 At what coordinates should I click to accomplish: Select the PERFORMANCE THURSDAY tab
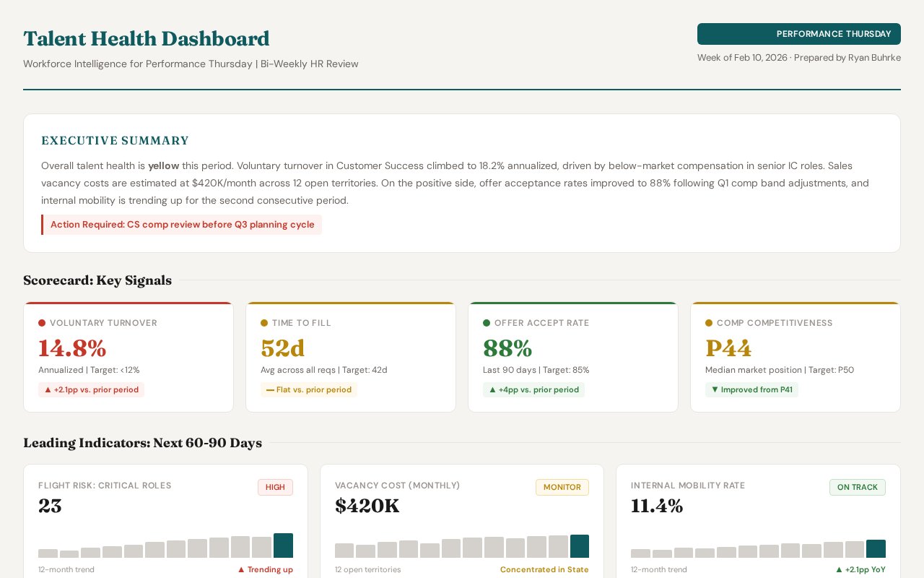pyautogui.click(x=799, y=34)
